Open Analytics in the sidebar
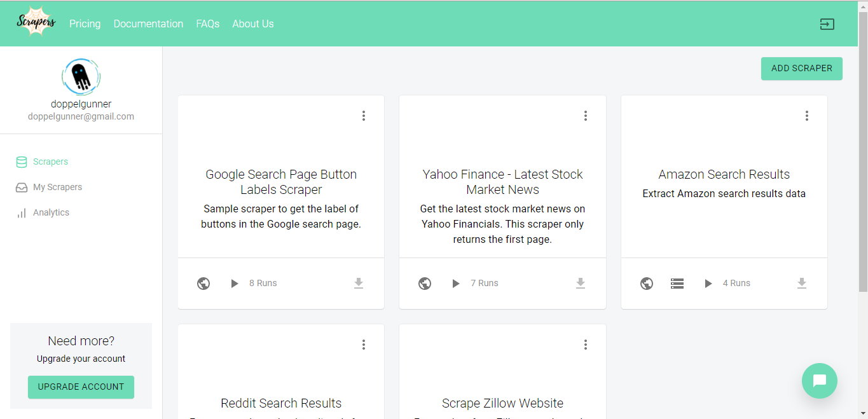The image size is (868, 419). pos(51,212)
